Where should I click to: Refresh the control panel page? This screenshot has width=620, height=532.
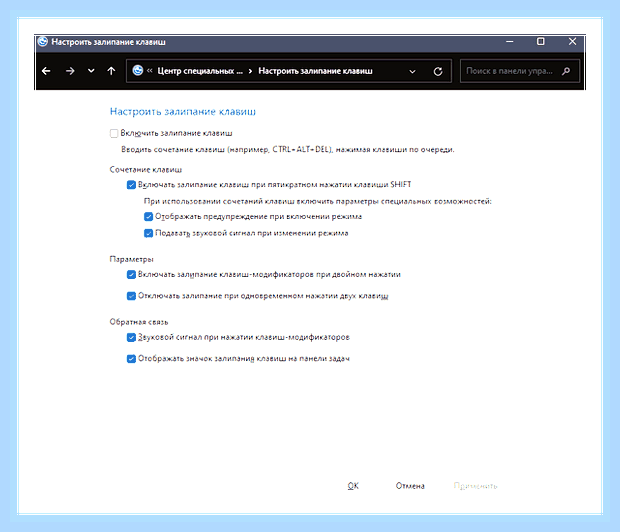[x=438, y=72]
